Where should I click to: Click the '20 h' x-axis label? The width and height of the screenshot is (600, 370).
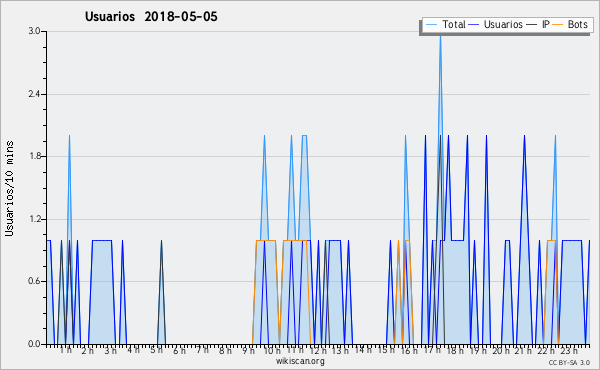click(x=501, y=351)
